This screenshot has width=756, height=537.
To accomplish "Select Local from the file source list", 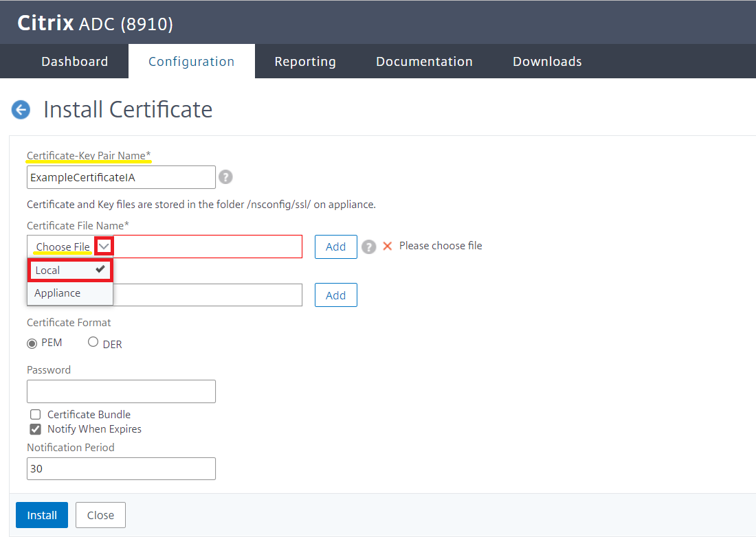I will tap(70, 270).
